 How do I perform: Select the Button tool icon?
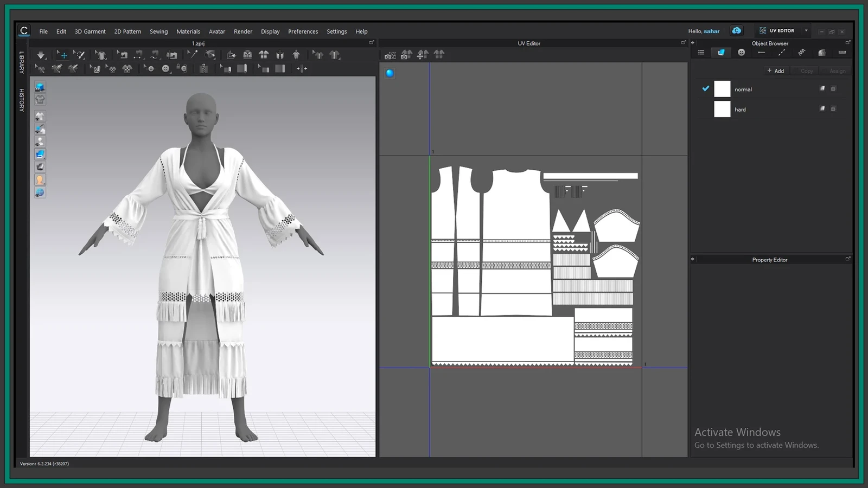[165, 68]
